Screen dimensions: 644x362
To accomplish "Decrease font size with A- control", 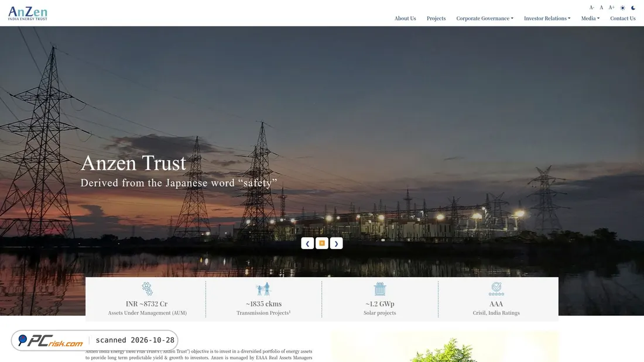I will pyautogui.click(x=592, y=8).
